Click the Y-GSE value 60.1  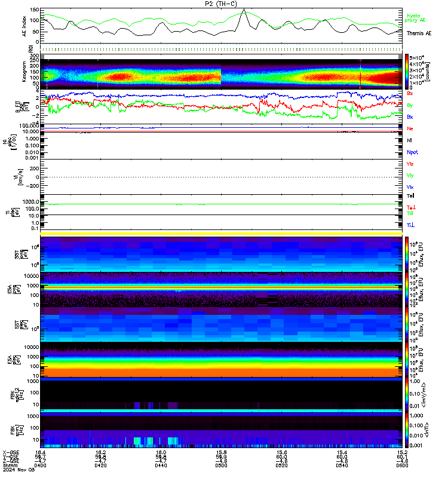pyautogui.click(x=402, y=457)
